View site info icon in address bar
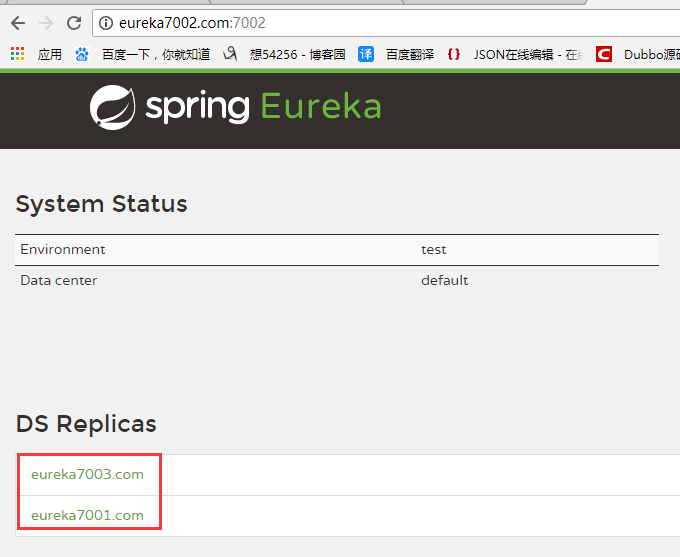 [x=106, y=23]
